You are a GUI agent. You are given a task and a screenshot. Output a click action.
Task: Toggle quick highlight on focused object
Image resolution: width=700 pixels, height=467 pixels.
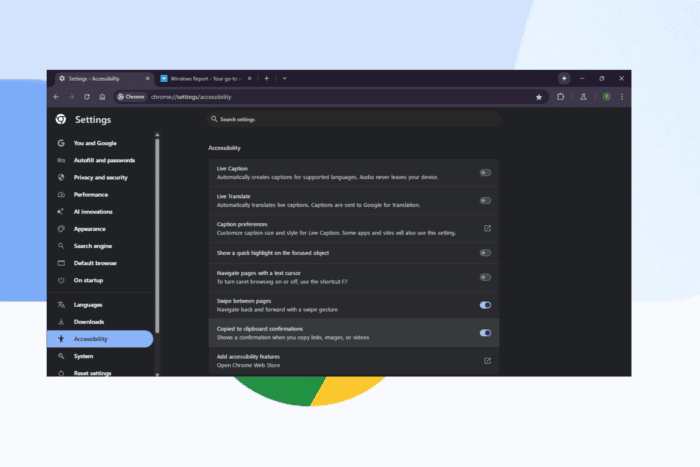(485, 253)
